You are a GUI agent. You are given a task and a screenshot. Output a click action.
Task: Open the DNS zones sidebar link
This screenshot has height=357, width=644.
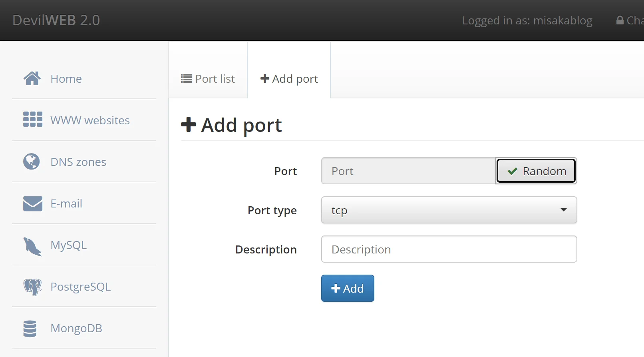pos(78,162)
